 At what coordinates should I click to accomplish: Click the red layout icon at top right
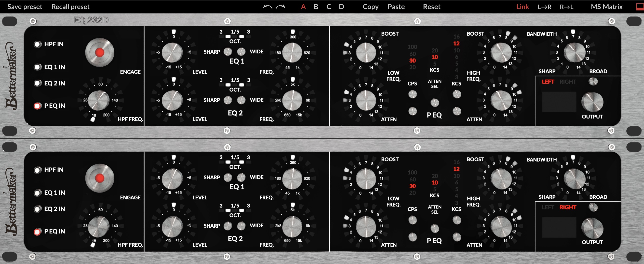(640, 7)
